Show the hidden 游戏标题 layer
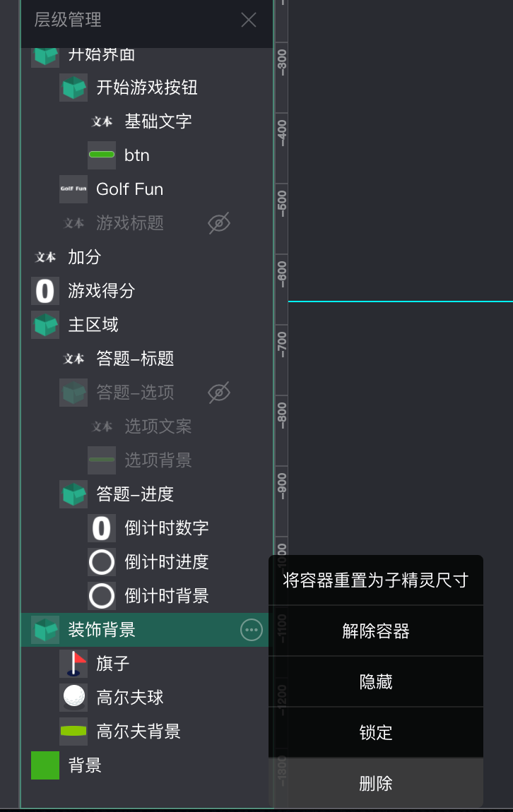 219,224
